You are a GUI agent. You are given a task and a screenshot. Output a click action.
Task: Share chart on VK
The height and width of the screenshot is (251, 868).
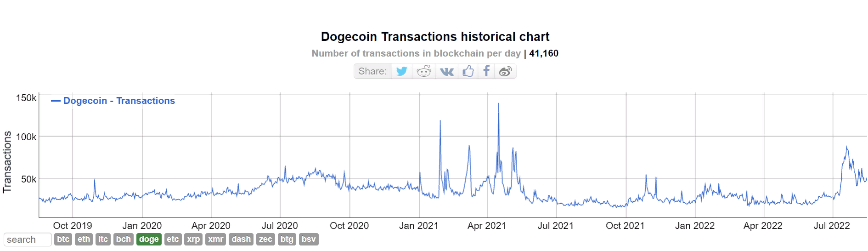point(446,71)
